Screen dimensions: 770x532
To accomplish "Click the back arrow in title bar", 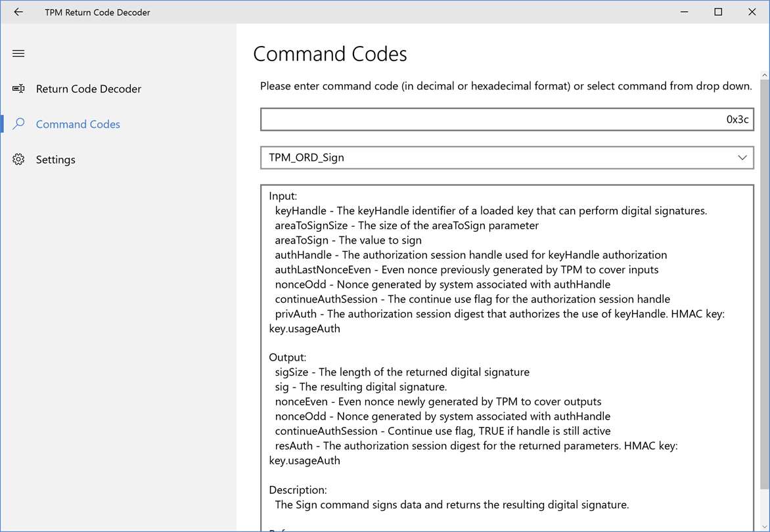I will 18,12.
